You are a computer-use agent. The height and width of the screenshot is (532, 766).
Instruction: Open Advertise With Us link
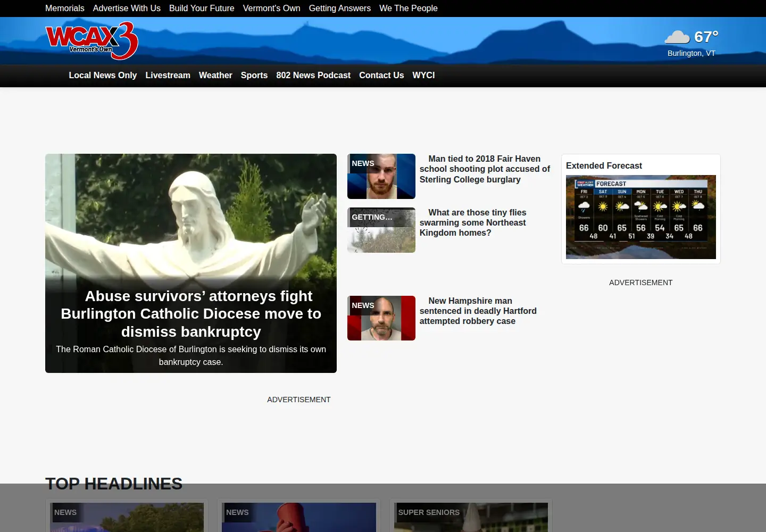(x=127, y=8)
